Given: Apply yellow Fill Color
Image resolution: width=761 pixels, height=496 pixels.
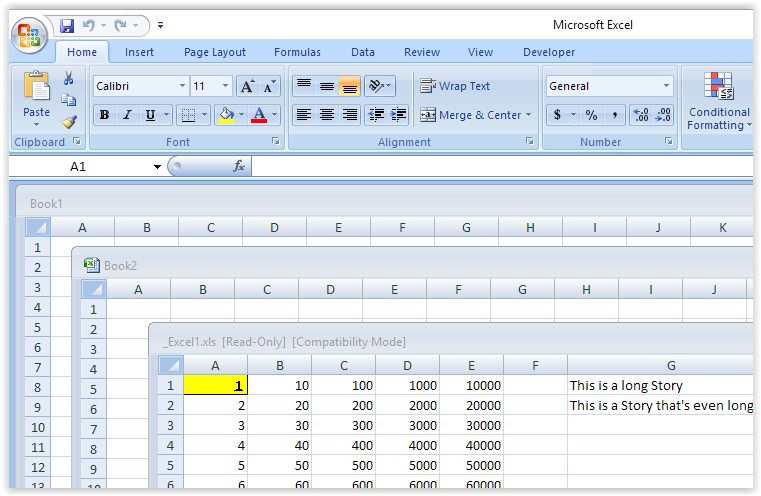Looking at the screenshot, I should (226, 115).
